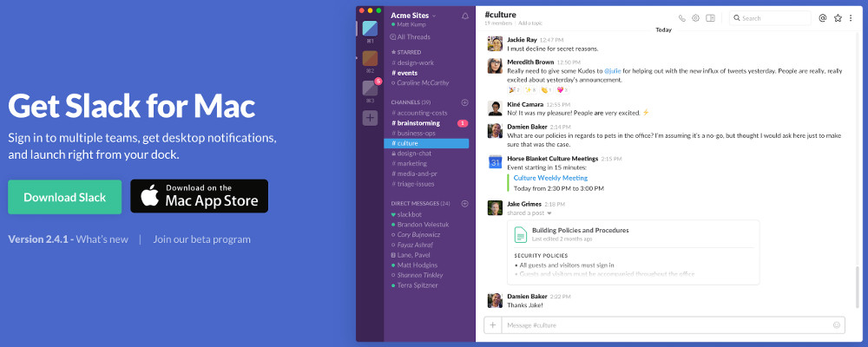
Task: Start a call with phone icon
Action: tap(681, 18)
